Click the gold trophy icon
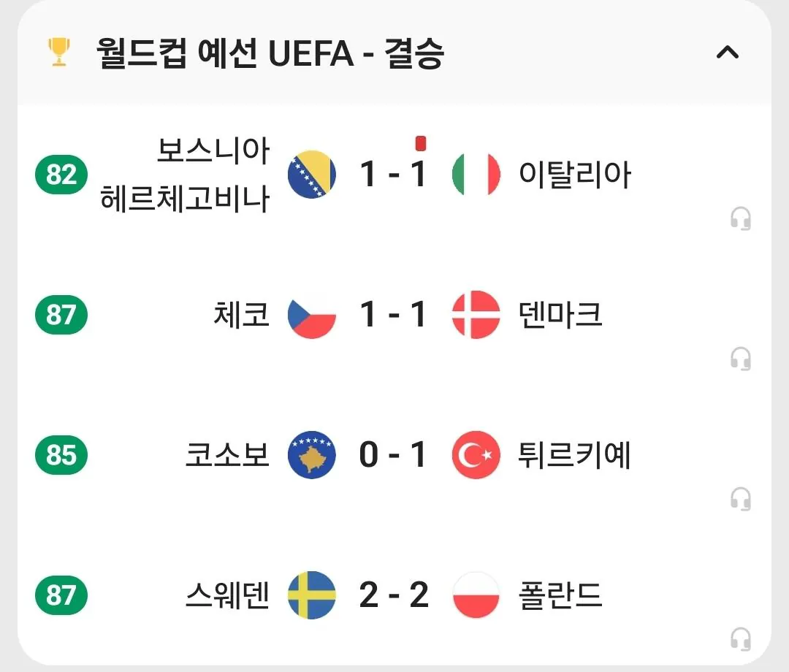 click(59, 53)
